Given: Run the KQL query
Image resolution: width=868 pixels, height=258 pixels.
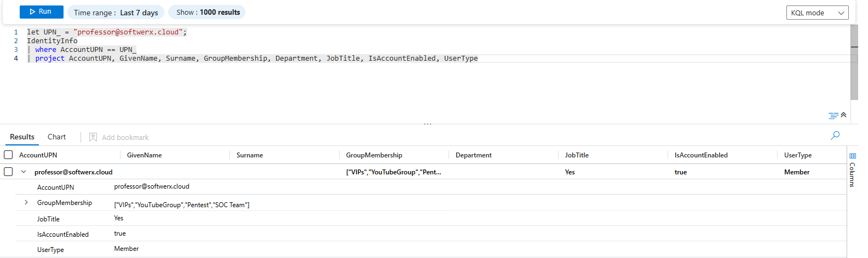Looking at the screenshot, I should 41,11.
